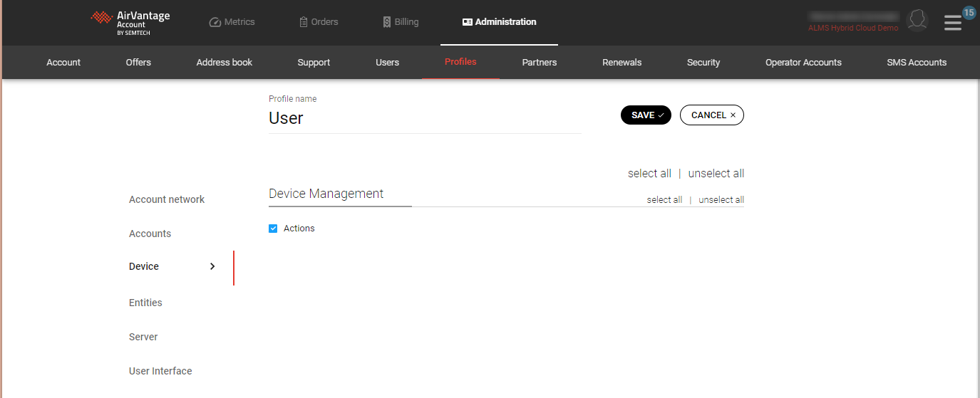Click the AirVantage logo icon
This screenshot has width=980, height=398.
coord(102,19)
